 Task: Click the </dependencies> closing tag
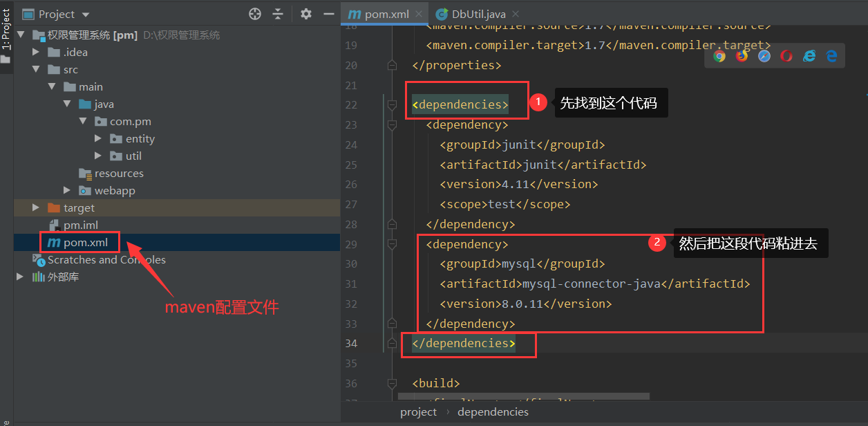point(464,343)
